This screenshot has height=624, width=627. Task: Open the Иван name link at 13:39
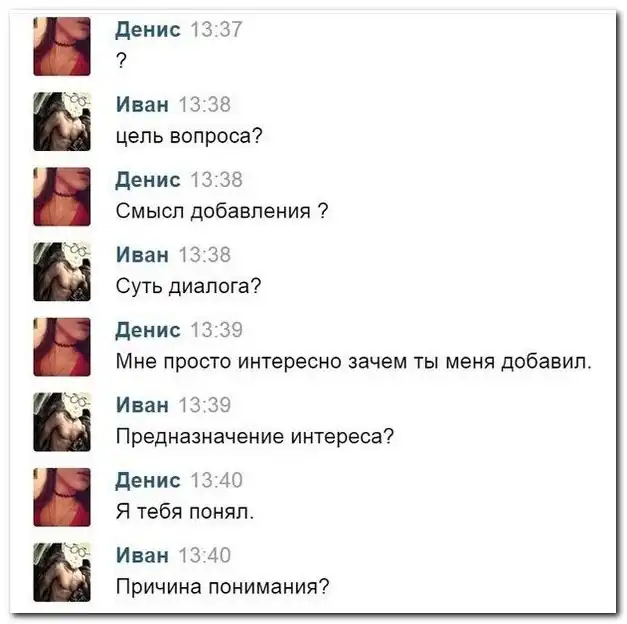click(142, 406)
